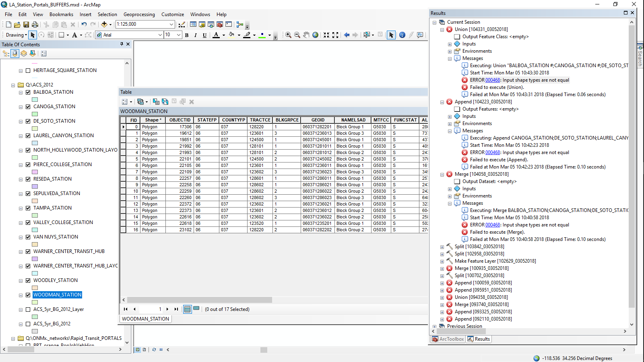The image size is (644, 362).
Task: Toggle RESEDA_STATION layer checkbox
Action: [28, 179]
